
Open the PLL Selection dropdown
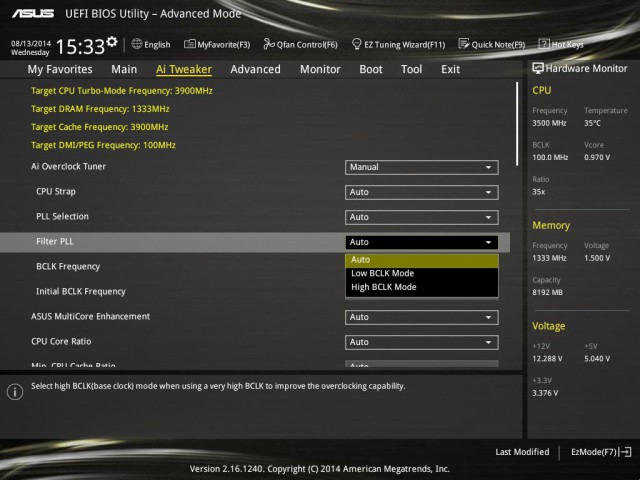(422, 217)
